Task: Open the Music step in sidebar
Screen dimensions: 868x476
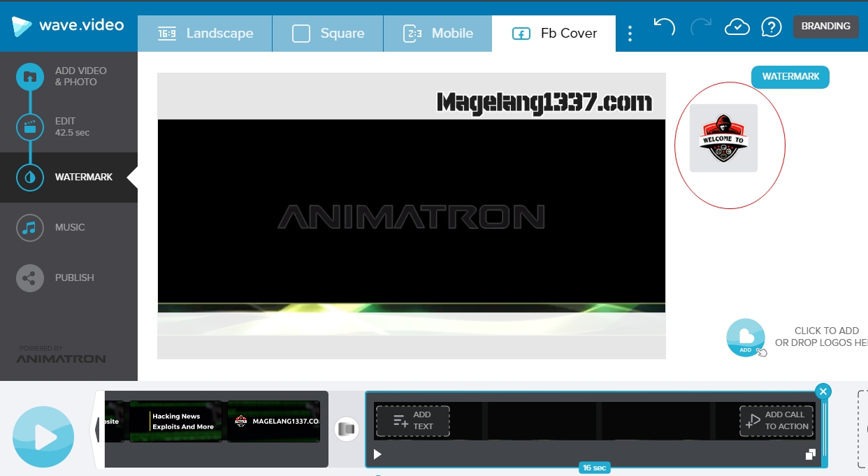Action: (x=68, y=228)
